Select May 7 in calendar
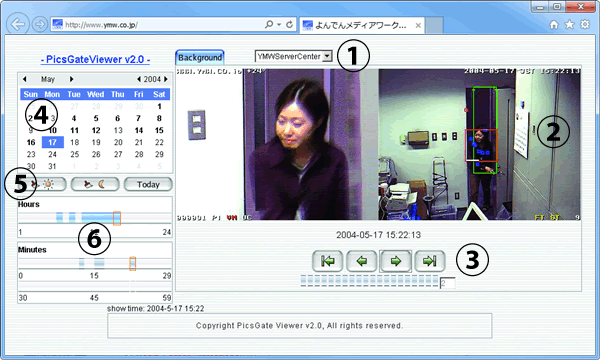Screen dimensions: 600x360 pos(139,118)
